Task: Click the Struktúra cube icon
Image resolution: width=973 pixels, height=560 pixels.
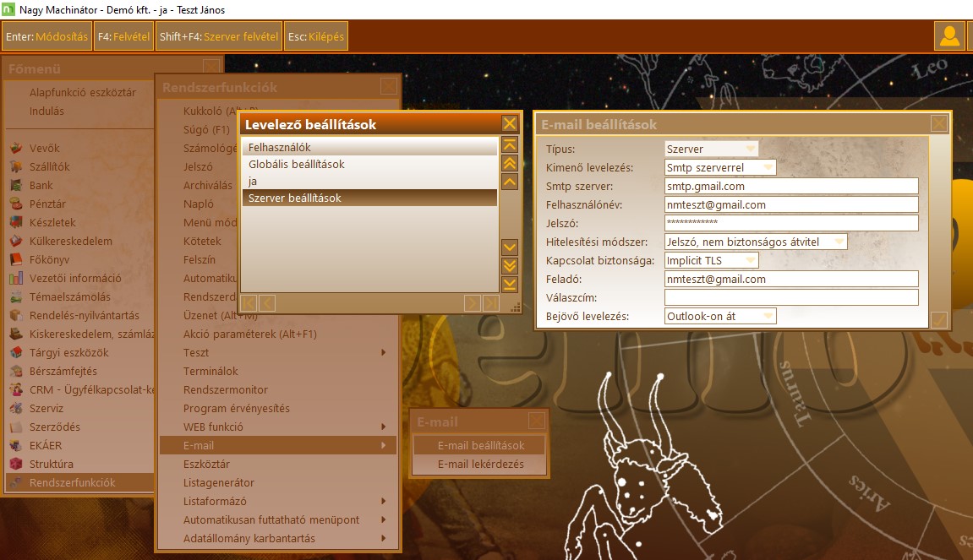Action: 16,465
